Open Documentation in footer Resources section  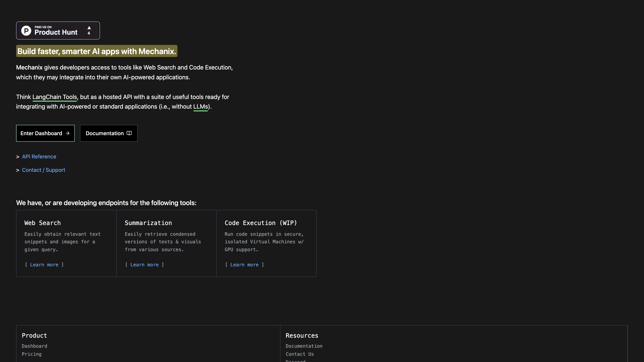304,346
